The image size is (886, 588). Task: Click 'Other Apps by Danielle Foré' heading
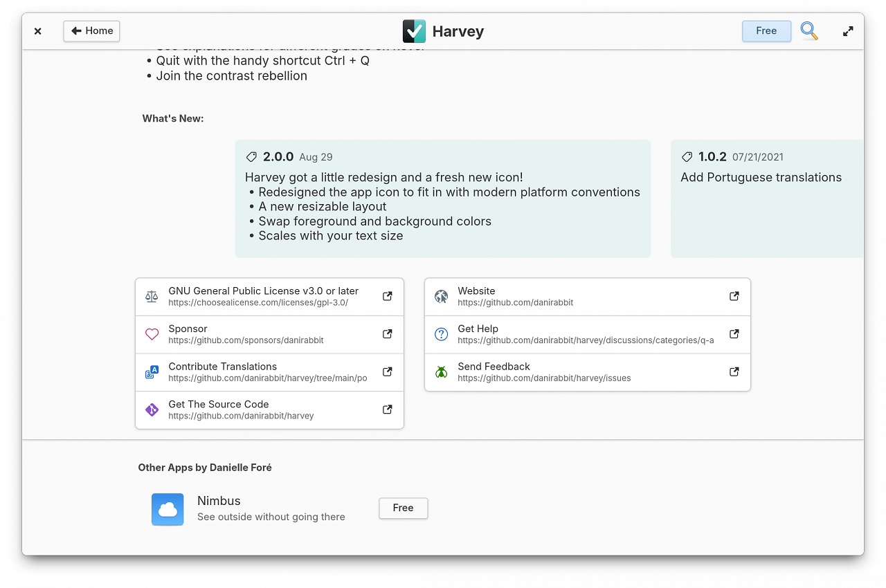coord(205,468)
